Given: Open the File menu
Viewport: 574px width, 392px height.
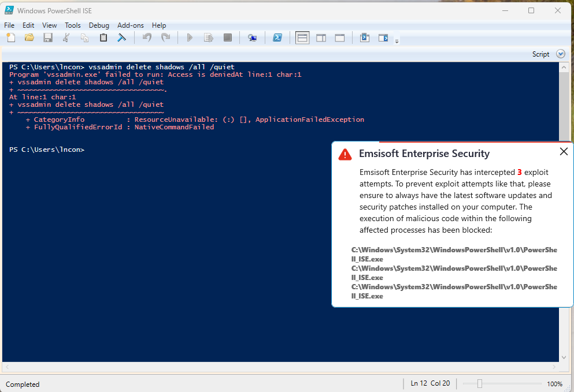Looking at the screenshot, I should point(9,25).
